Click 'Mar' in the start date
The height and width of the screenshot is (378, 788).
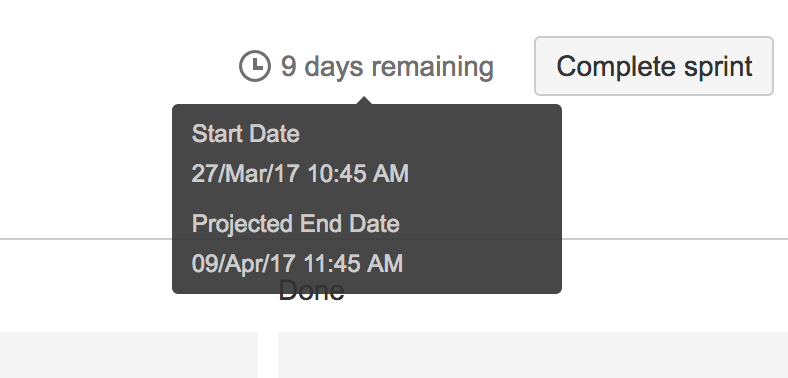tap(244, 174)
